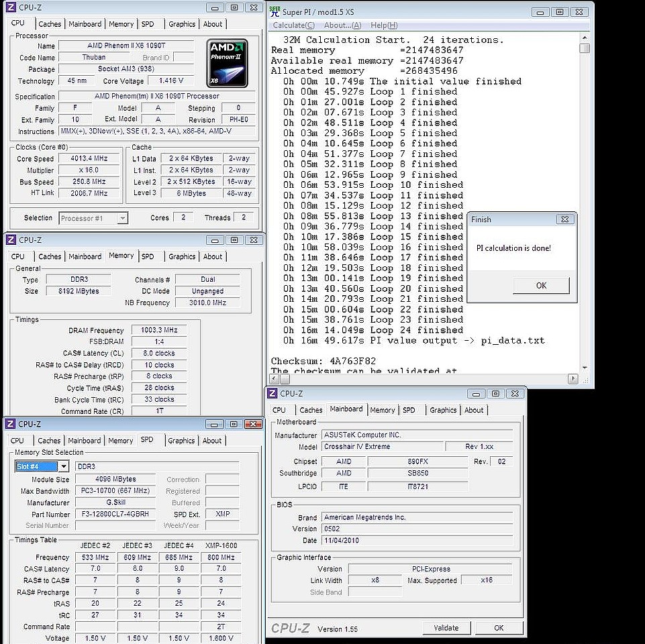This screenshot has height=644, width=645.
Task: Click the Super PI horizontal scrollbar thumb
Action: click(285, 379)
